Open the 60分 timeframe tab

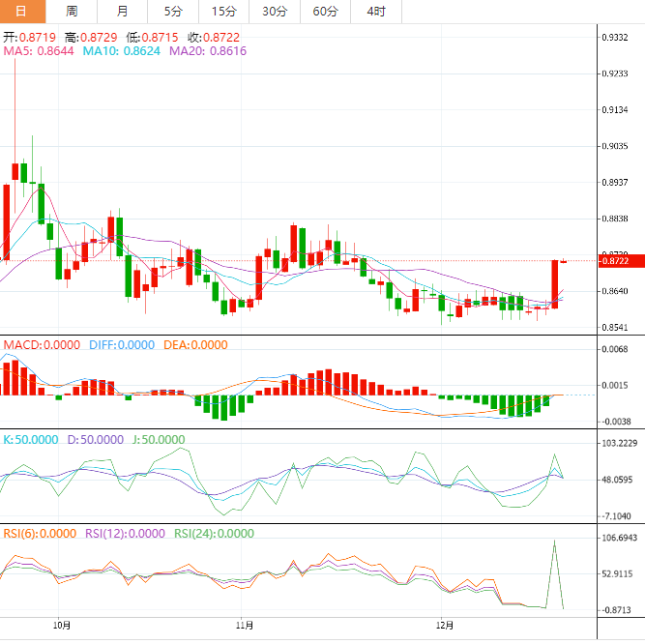coord(325,11)
